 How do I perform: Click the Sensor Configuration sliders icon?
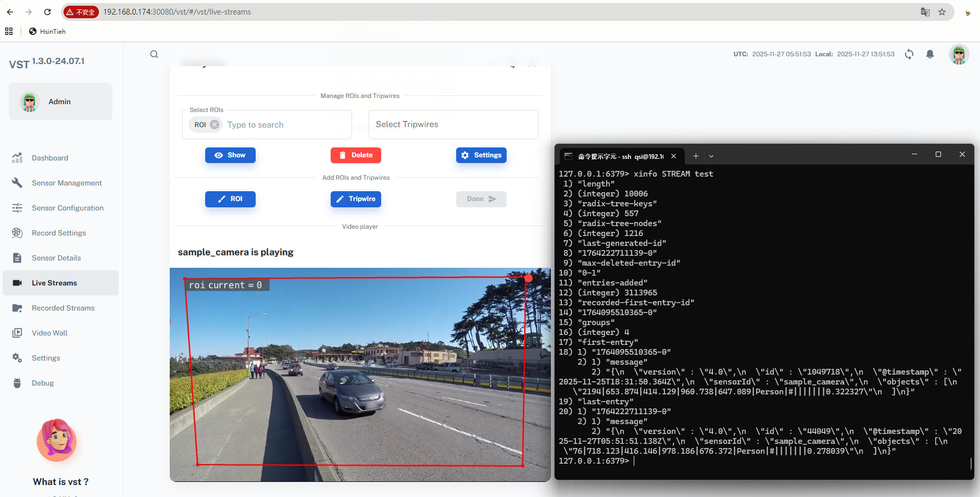pos(17,208)
